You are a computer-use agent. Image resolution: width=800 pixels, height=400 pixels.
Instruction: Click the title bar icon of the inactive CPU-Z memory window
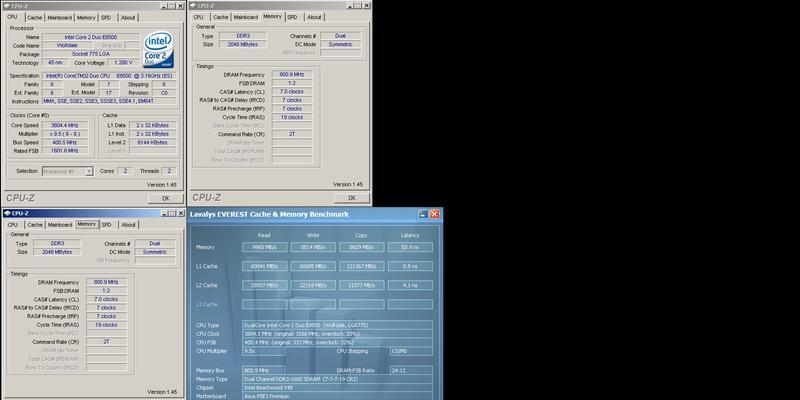(193, 6)
